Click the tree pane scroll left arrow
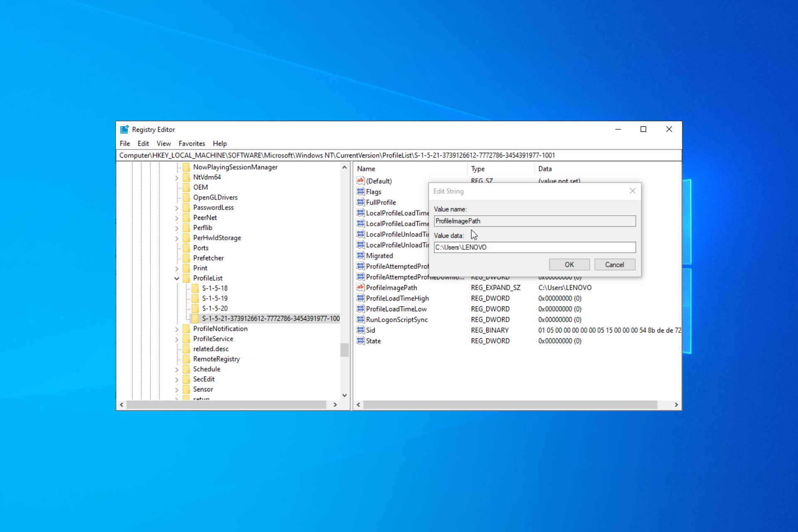The image size is (798, 532). pyautogui.click(x=121, y=404)
